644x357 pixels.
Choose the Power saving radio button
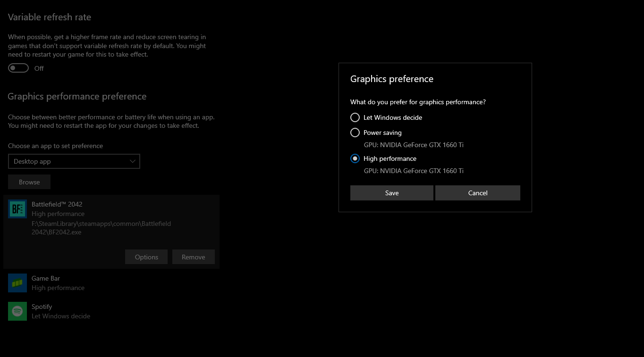tap(355, 133)
